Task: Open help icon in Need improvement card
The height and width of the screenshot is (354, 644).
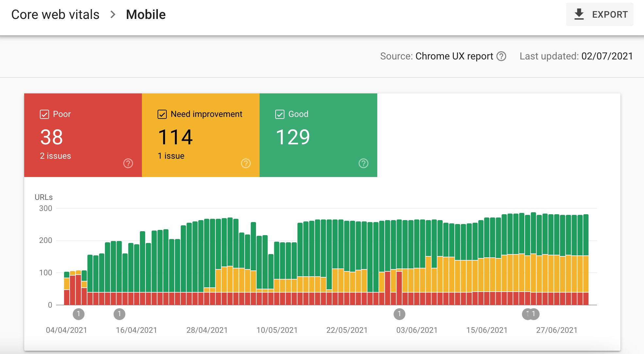Action: (x=246, y=163)
